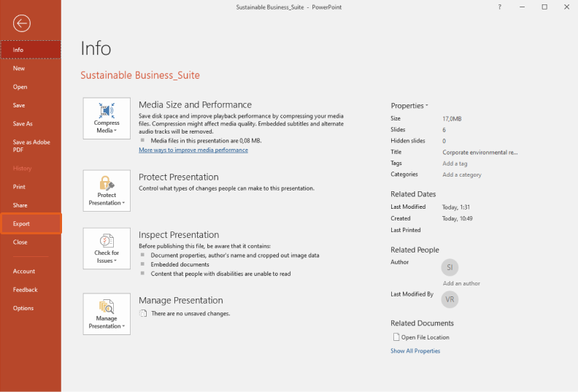Go to the New menu item

[x=31, y=68]
